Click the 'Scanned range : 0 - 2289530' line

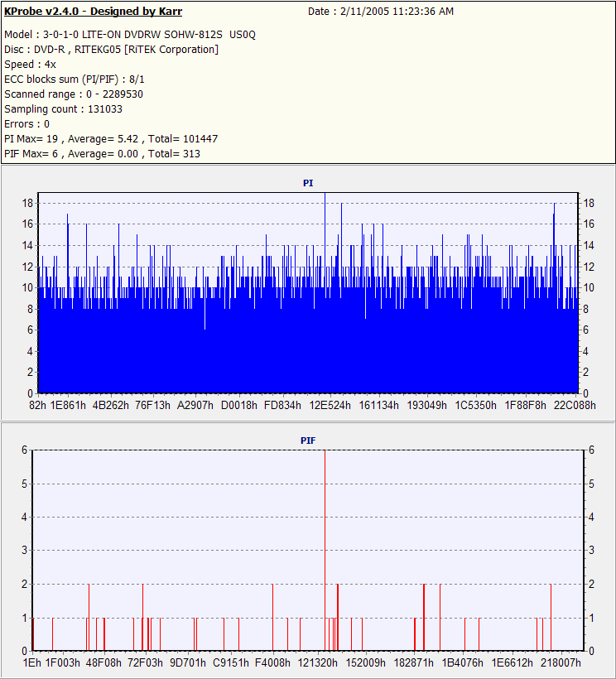[74, 94]
